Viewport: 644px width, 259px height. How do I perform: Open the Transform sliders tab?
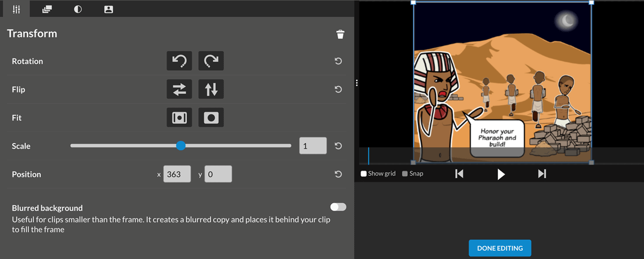tap(16, 9)
